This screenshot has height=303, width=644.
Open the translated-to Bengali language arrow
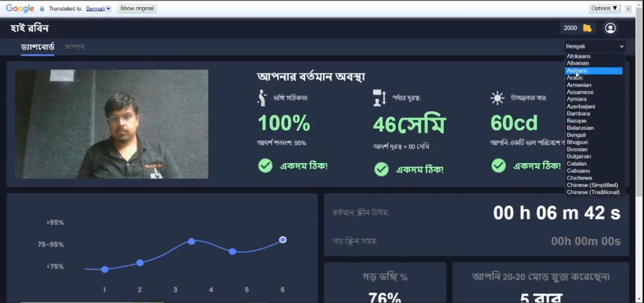[109, 9]
